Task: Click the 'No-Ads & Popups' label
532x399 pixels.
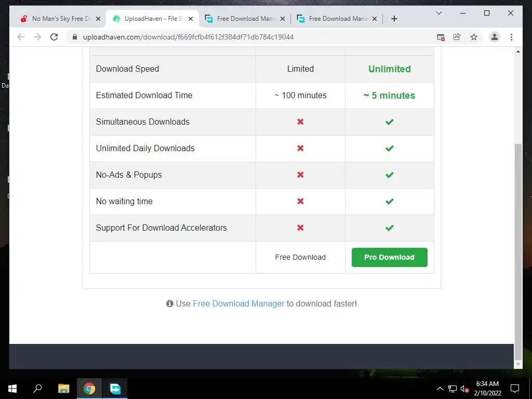Action: pyautogui.click(x=129, y=175)
